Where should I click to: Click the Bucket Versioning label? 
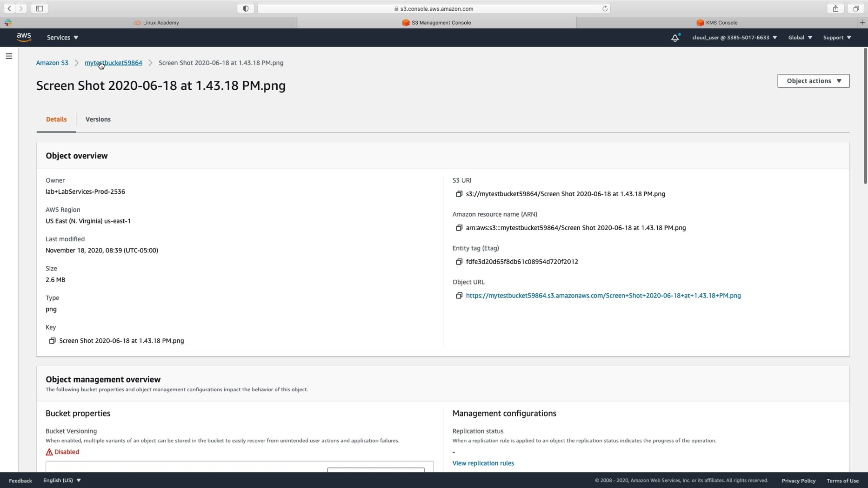[71, 431]
